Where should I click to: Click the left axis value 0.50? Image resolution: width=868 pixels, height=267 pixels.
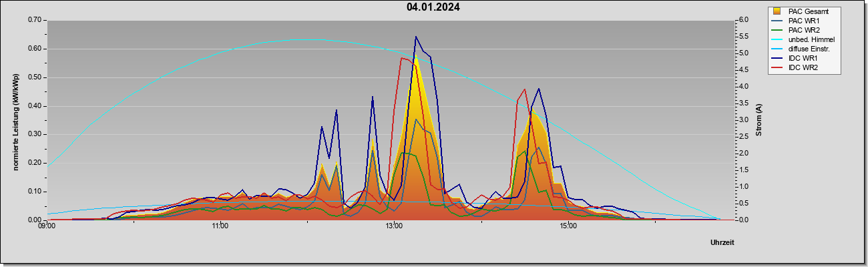(x=35, y=77)
